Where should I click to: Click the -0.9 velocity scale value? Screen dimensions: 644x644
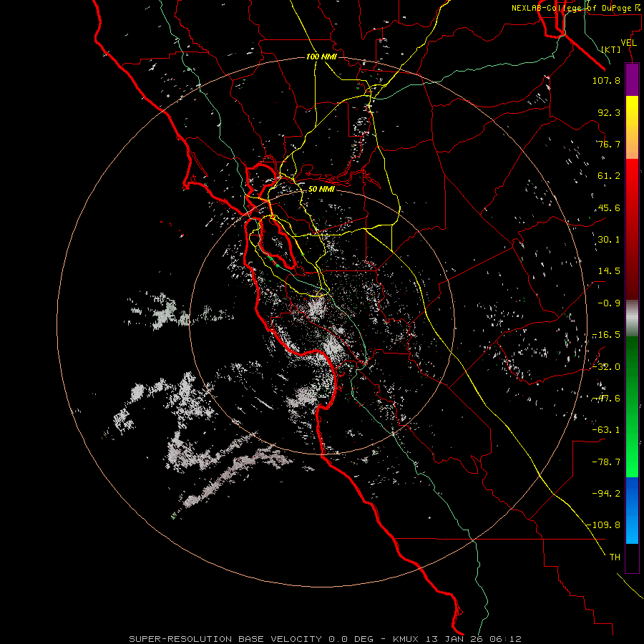[609, 303]
